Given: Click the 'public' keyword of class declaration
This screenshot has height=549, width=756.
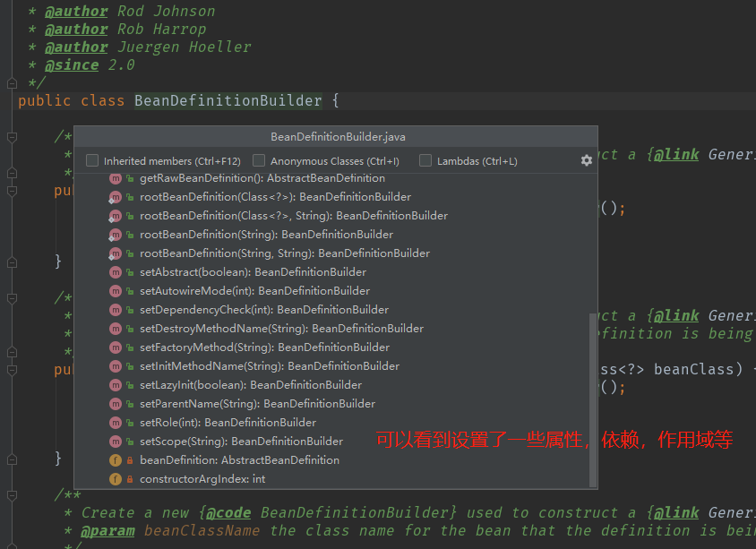Looking at the screenshot, I should 45,100.
